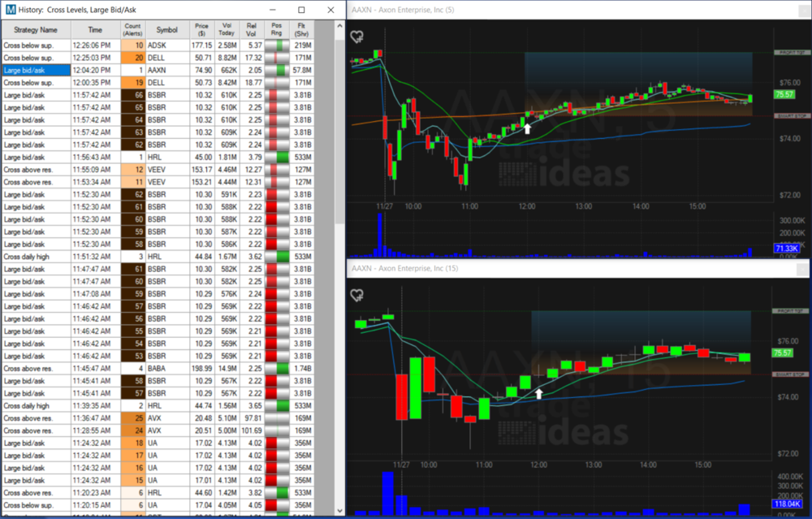Click the History table vertical scrollbar thumb
812x519 pixels.
click(x=339, y=132)
